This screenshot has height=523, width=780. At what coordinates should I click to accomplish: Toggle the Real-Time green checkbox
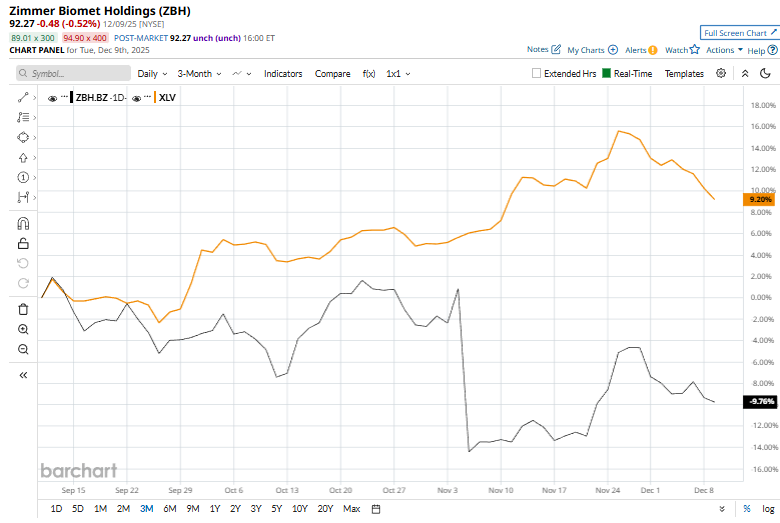(x=606, y=73)
